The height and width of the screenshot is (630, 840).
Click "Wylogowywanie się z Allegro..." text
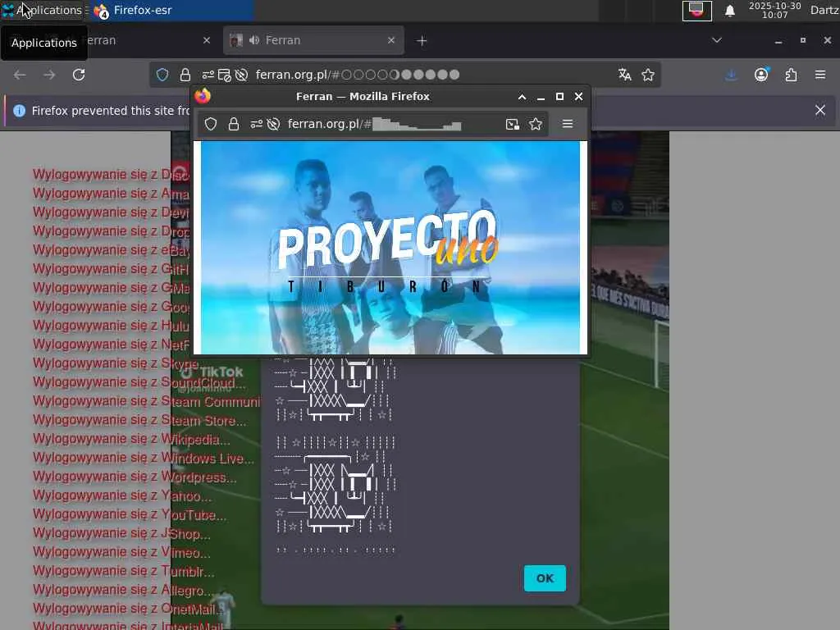point(123,590)
